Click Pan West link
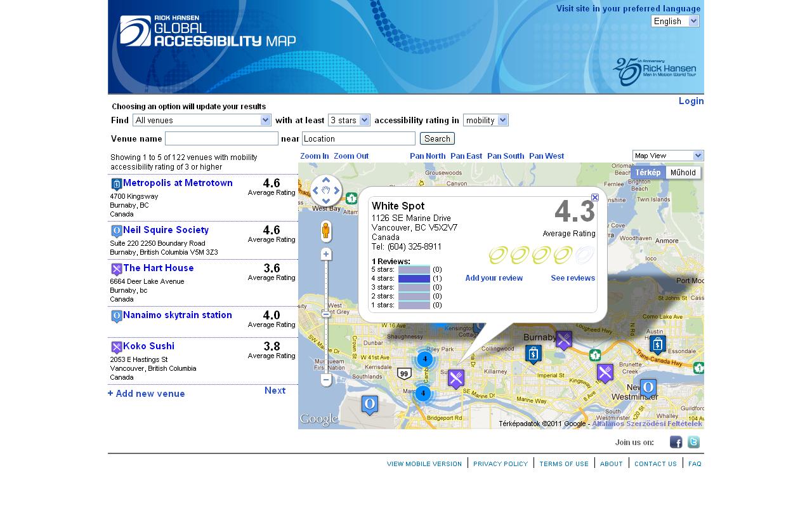Viewport: 812px width, 508px height. 546,156
